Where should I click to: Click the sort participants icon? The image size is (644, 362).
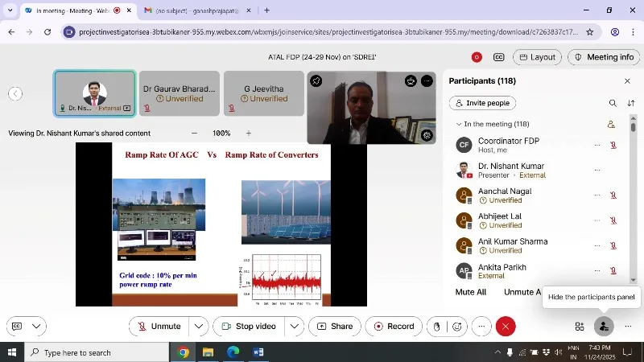point(630,103)
